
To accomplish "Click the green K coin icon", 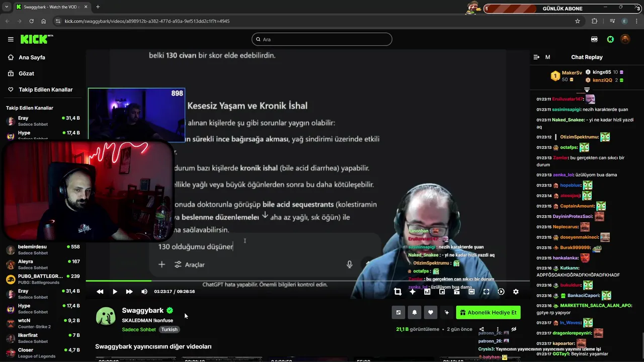I will pyautogui.click(x=610, y=39).
